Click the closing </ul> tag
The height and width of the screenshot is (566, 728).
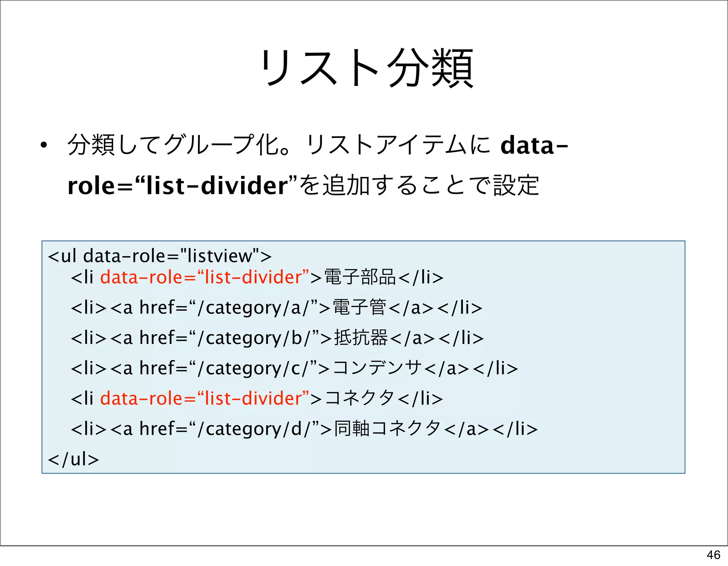[74, 459]
